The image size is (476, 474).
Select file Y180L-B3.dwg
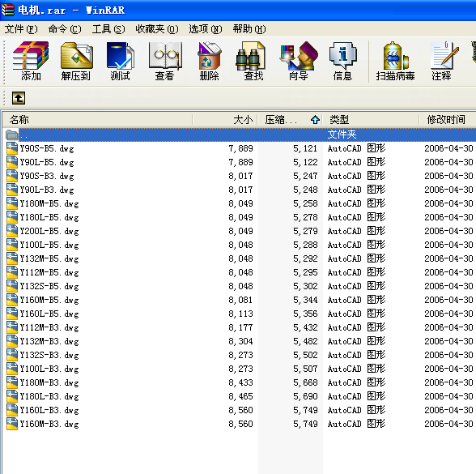[x=49, y=396]
